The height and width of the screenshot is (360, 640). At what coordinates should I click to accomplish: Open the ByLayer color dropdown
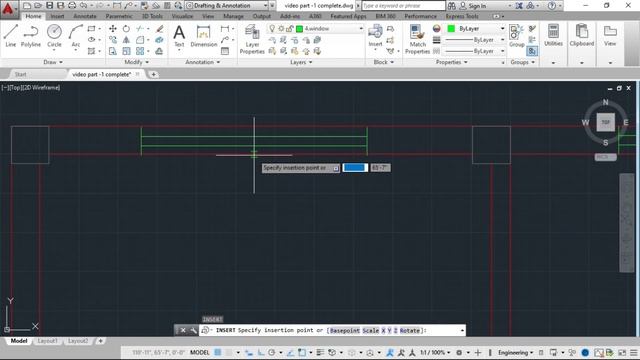click(x=476, y=29)
